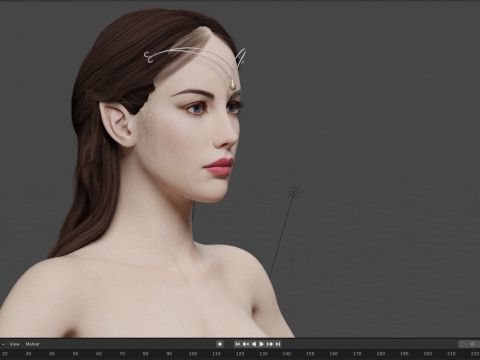Click frame 50 on the timeline ruler
The width and height of the screenshot is (480, 360).
point(75,354)
